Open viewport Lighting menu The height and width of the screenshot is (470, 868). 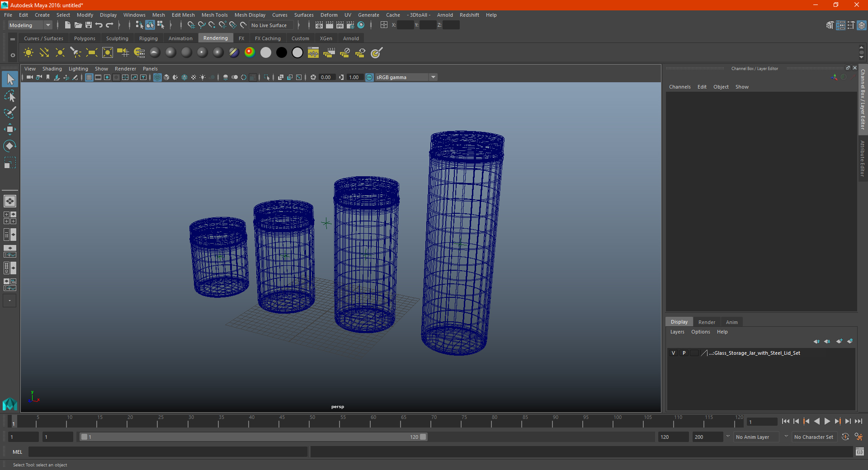click(x=78, y=69)
